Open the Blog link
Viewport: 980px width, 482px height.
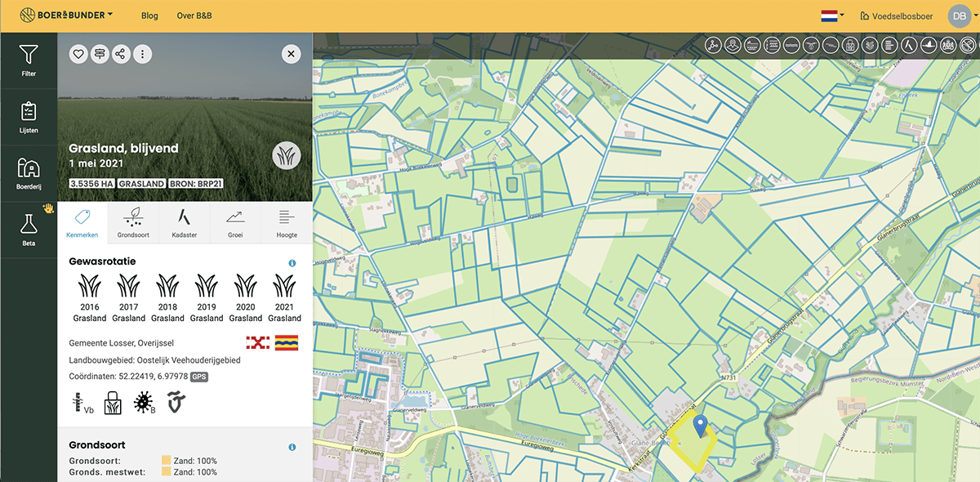pyautogui.click(x=149, y=16)
